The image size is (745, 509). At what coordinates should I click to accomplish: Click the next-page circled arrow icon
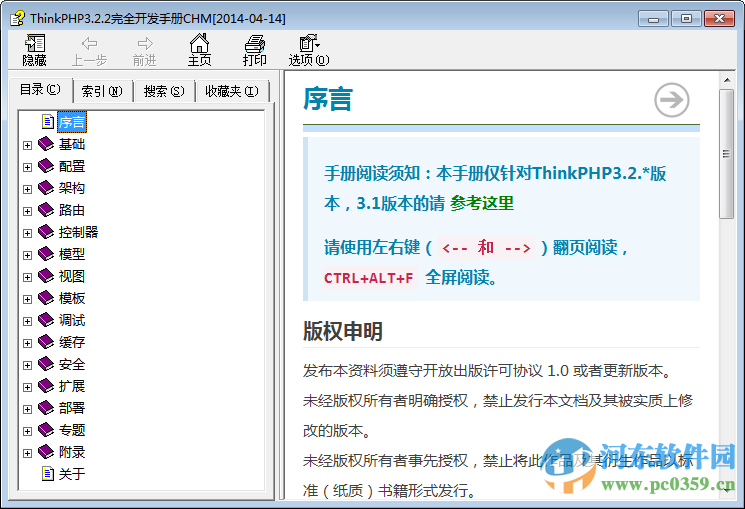[671, 100]
